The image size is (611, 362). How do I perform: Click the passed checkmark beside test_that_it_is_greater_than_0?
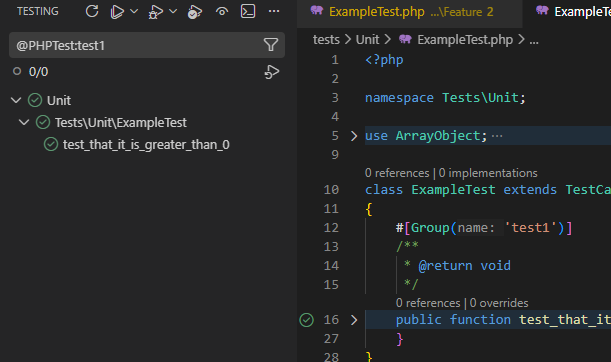point(51,145)
